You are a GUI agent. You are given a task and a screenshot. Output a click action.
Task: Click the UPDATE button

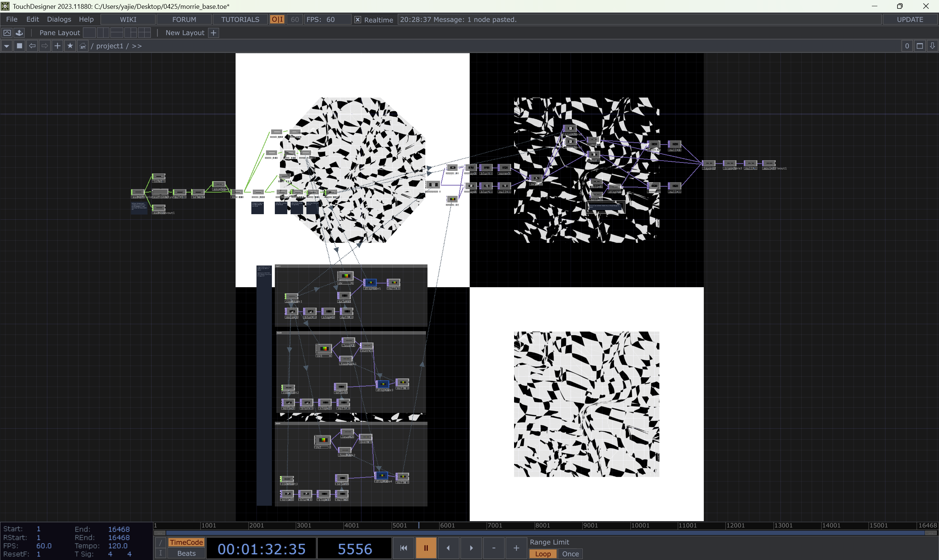tap(910, 20)
